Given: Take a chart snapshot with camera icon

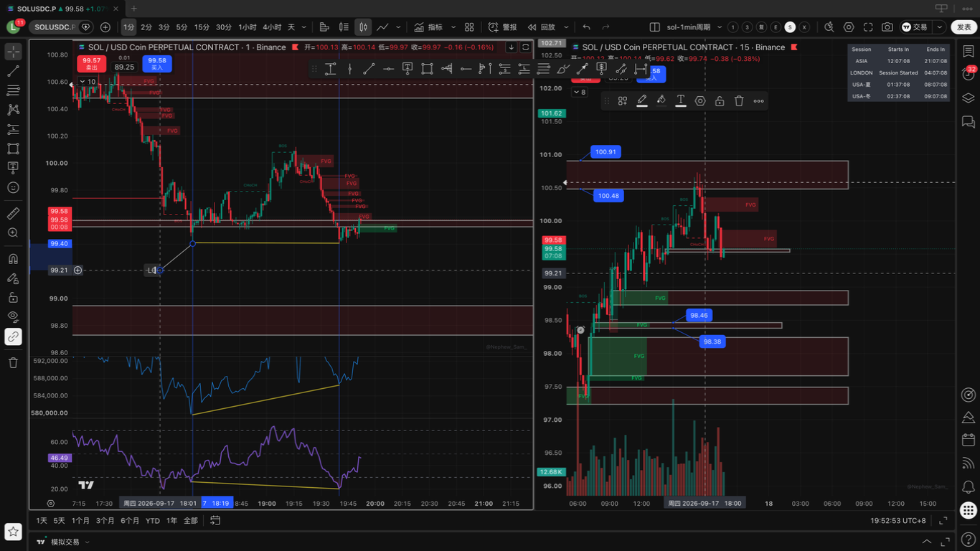Looking at the screenshot, I should pos(887,27).
